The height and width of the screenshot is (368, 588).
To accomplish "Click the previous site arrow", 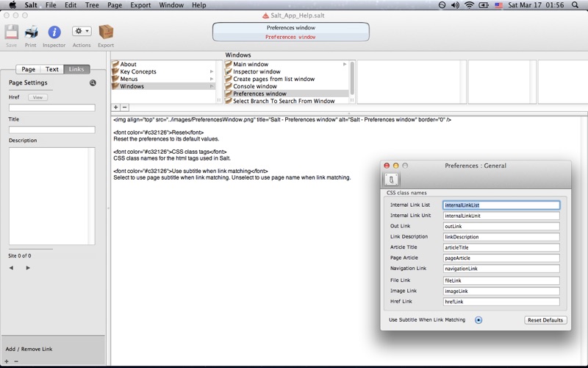I will pyautogui.click(x=11, y=268).
